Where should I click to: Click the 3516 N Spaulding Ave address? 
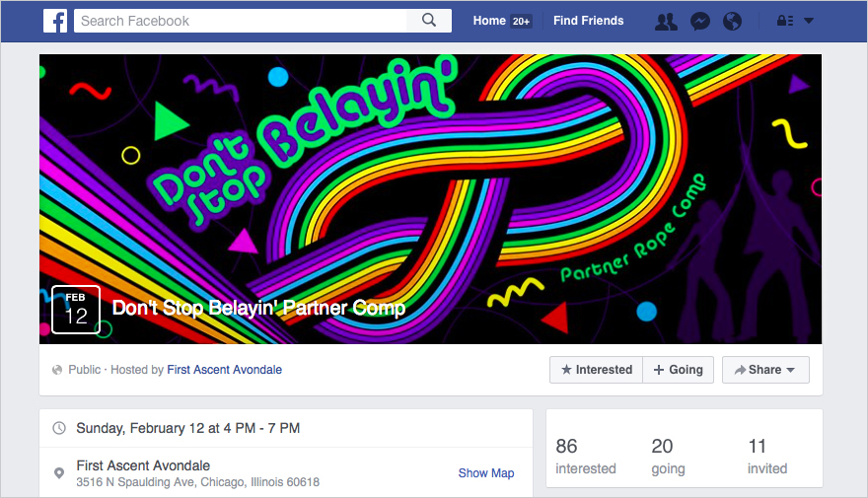click(x=197, y=482)
